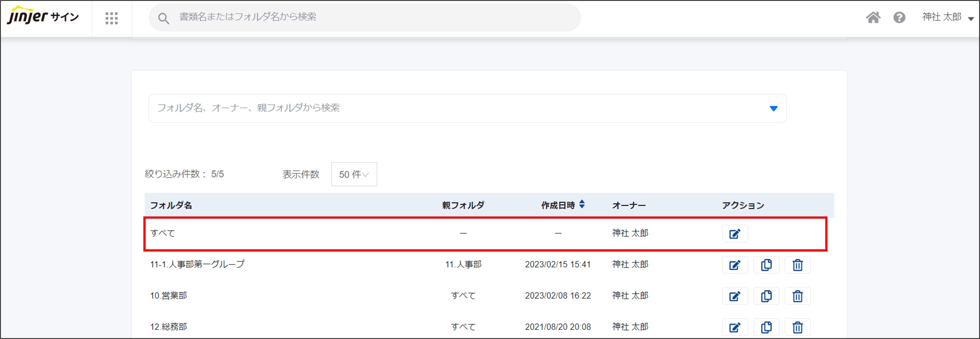
Task: Copy the 10.営業部 folder
Action: pos(766,296)
